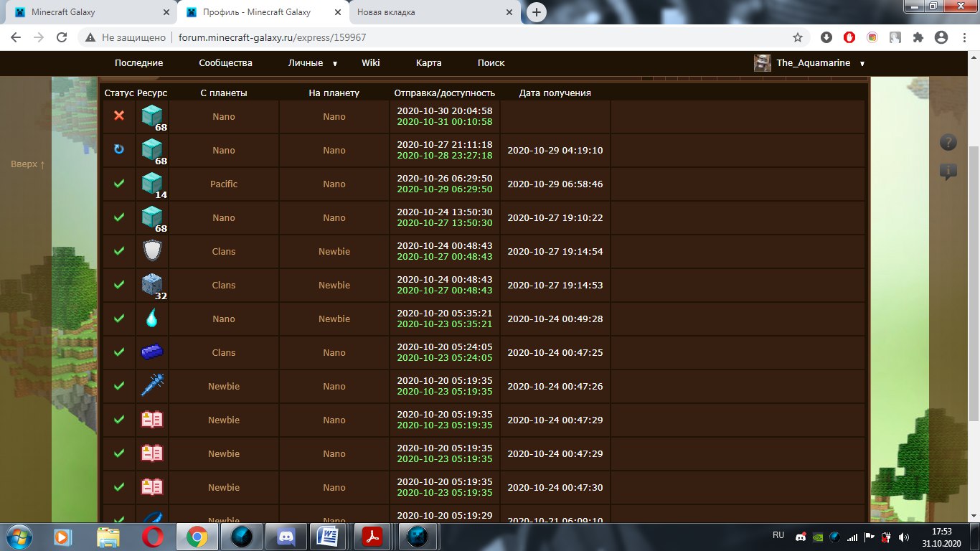This screenshot has width=980, height=551.
Task: Bookmark this page with star icon
Action: click(x=797, y=37)
